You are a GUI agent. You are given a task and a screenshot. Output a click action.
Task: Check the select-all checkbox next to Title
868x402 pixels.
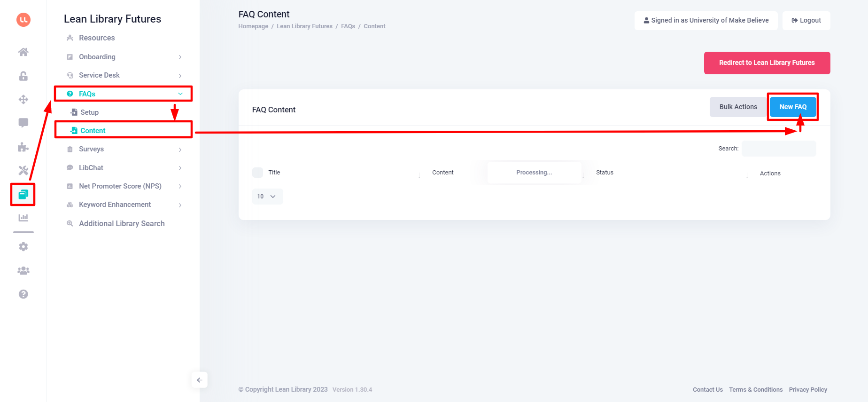257,173
